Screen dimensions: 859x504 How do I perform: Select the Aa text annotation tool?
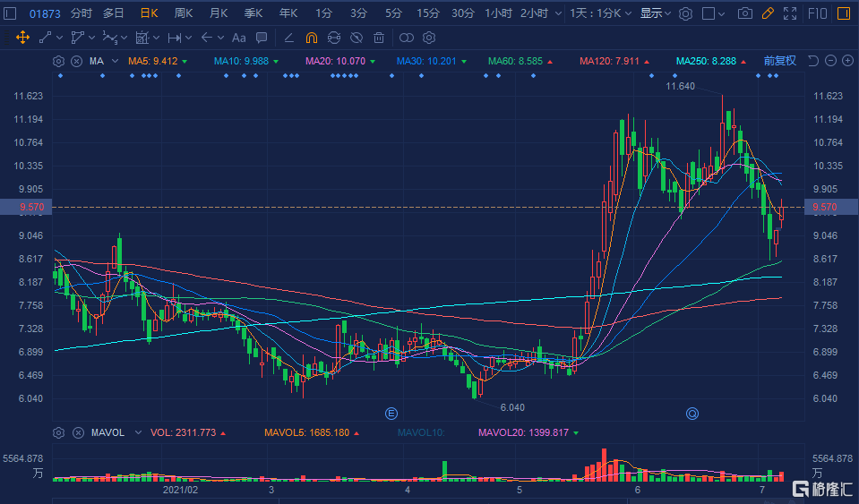coord(238,38)
